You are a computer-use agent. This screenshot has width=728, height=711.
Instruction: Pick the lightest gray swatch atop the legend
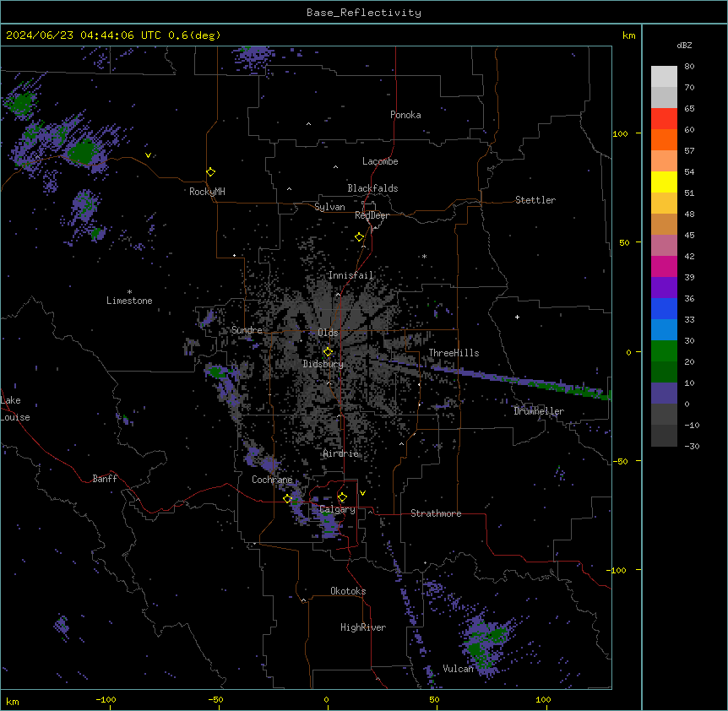point(664,77)
